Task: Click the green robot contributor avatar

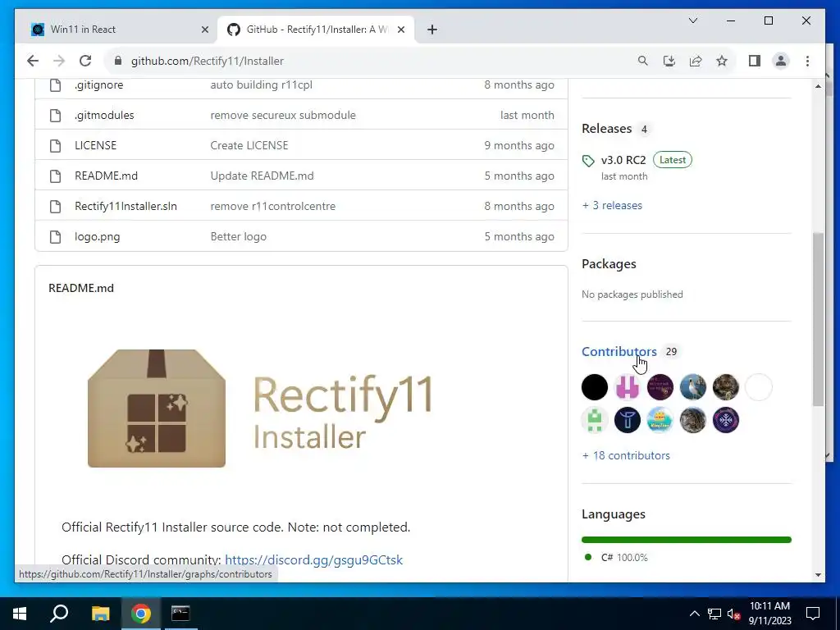Action: pyautogui.click(x=595, y=420)
